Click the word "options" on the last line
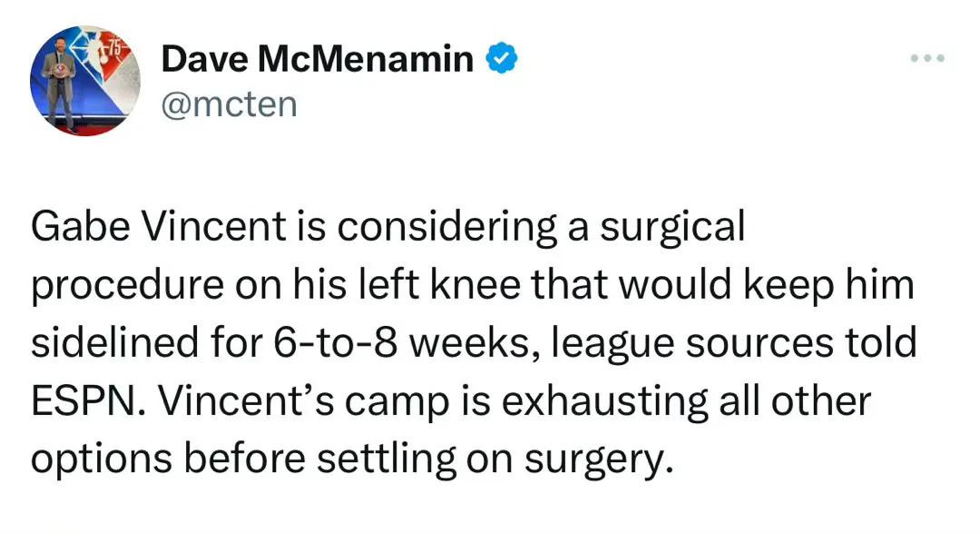The height and width of the screenshot is (534, 980). (x=100, y=459)
